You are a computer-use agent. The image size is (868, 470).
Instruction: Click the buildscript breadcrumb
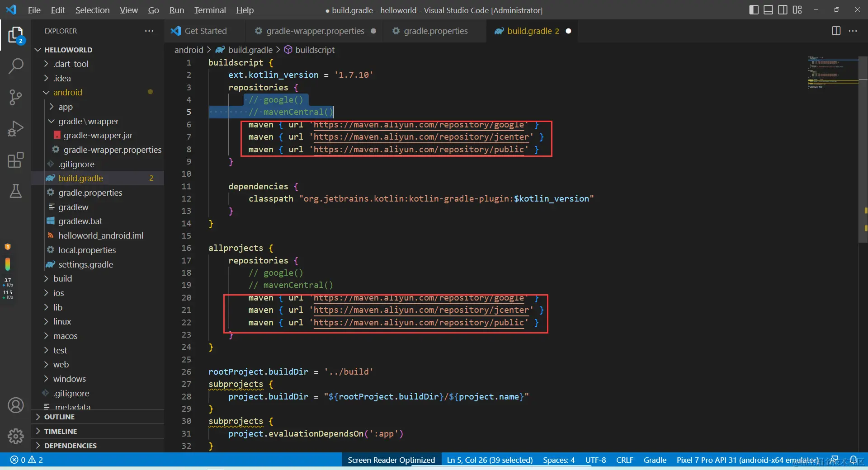tap(315, 50)
